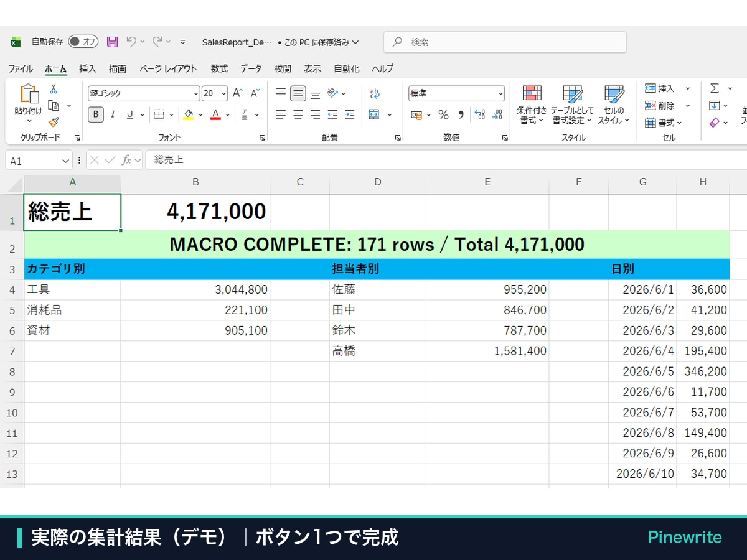
Task: Click the Copy icon
Action: (54, 105)
